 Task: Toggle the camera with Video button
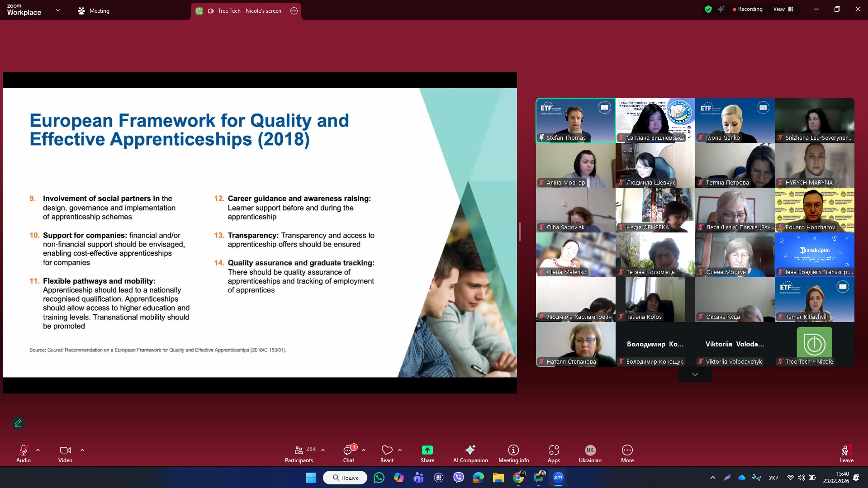[65, 454]
